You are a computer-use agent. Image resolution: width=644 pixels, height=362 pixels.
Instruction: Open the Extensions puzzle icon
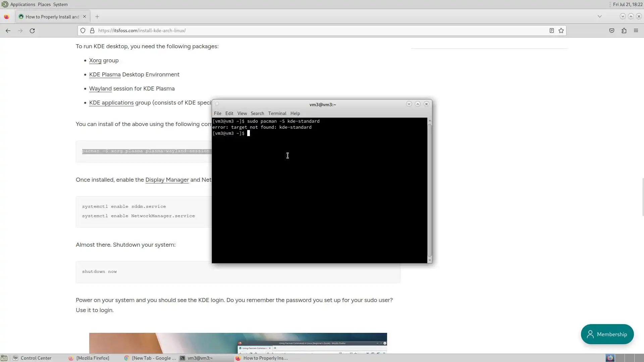(624, 31)
